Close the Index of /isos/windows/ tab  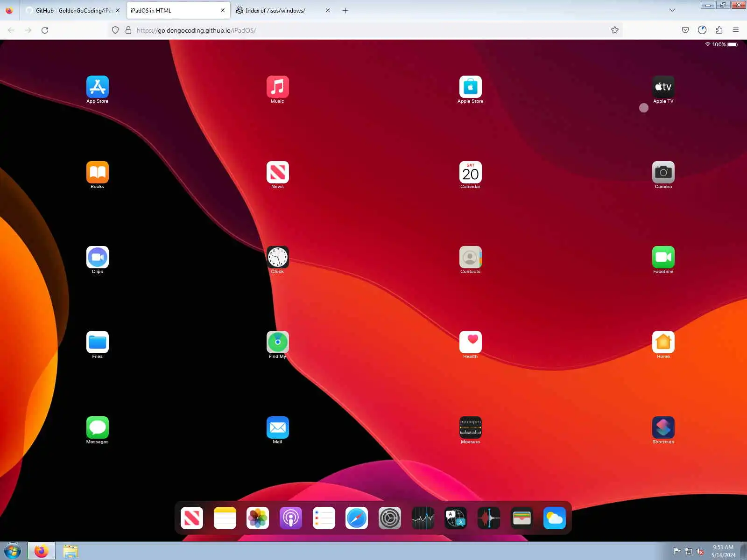pyautogui.click(x=328, y=10)
